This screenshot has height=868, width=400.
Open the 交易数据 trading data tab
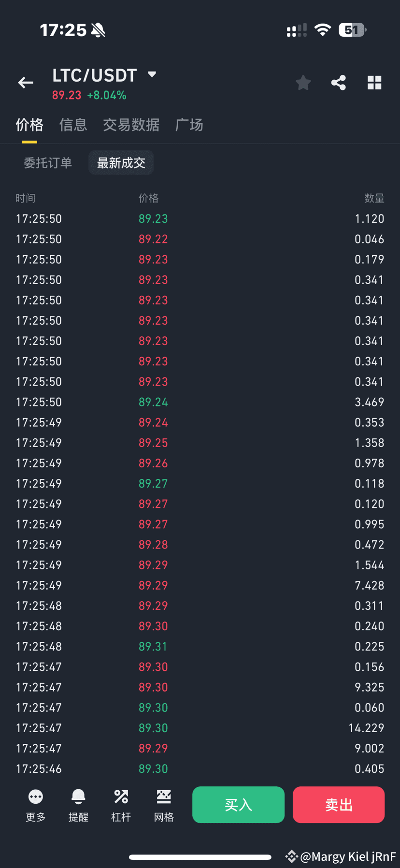pos(131,125)
